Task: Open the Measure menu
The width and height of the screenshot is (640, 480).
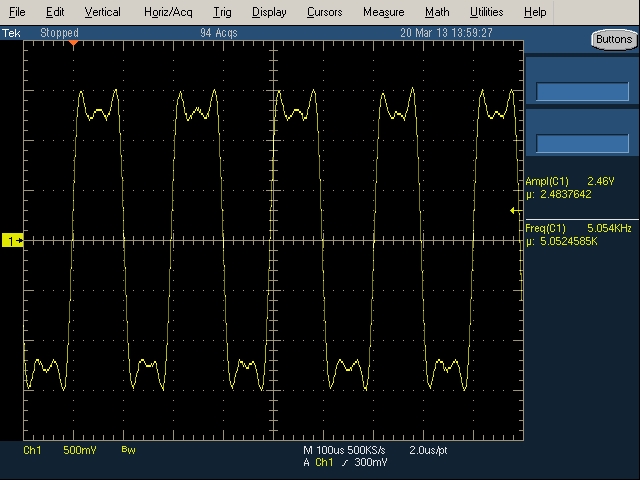Action: [x=384, y=12]
